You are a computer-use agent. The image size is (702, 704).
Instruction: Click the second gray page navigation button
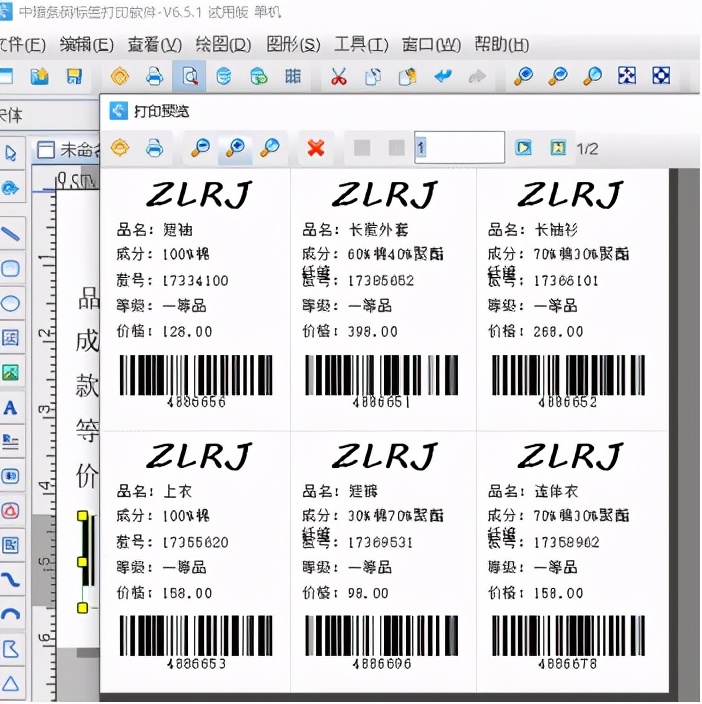pyautogui.click(x=396, y=148)
